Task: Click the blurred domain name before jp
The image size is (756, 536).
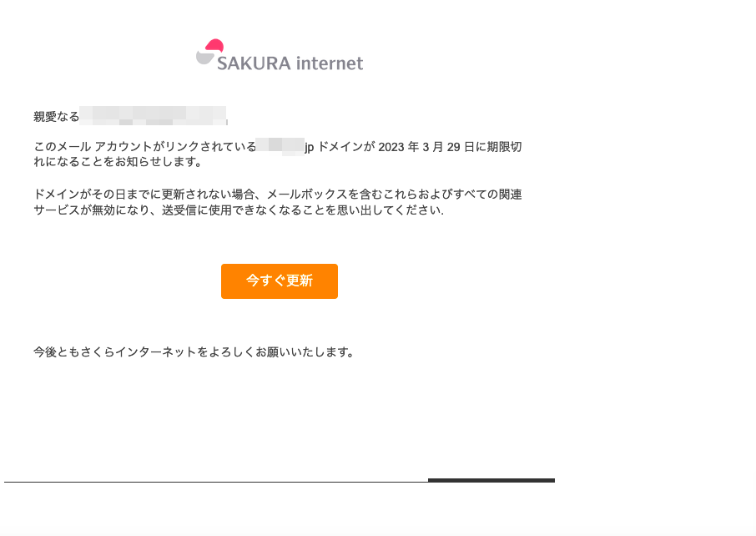Action: click(280, 147)
